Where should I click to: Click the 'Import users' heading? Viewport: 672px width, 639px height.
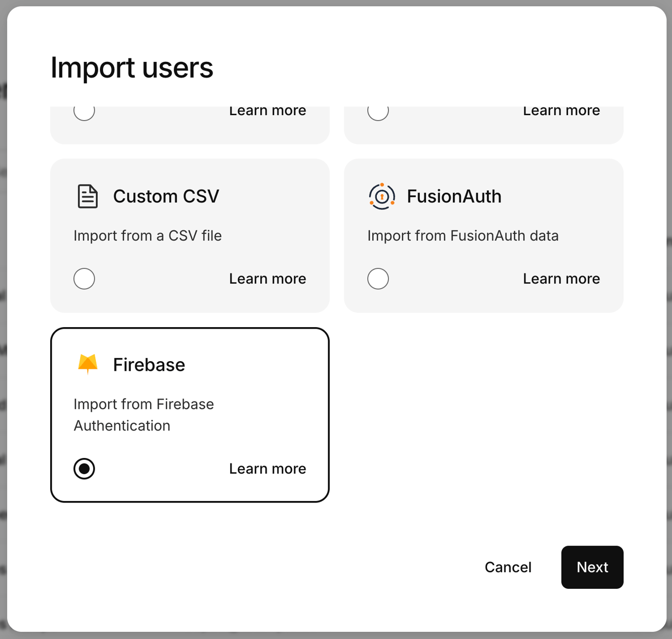pyautogui.click(x=132, y=67)
